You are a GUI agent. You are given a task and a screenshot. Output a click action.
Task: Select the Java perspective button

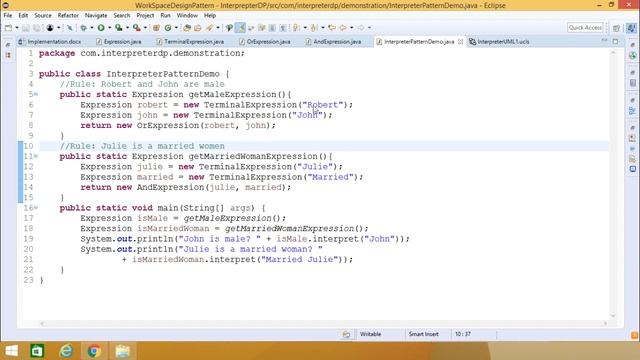click(x=631, y=28)
